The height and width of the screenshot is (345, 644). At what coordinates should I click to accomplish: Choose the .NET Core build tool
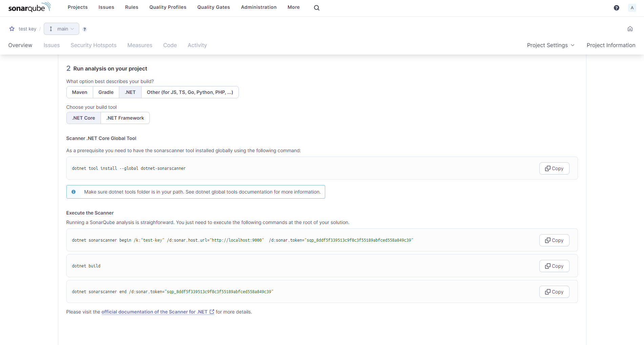click(83, 118)
